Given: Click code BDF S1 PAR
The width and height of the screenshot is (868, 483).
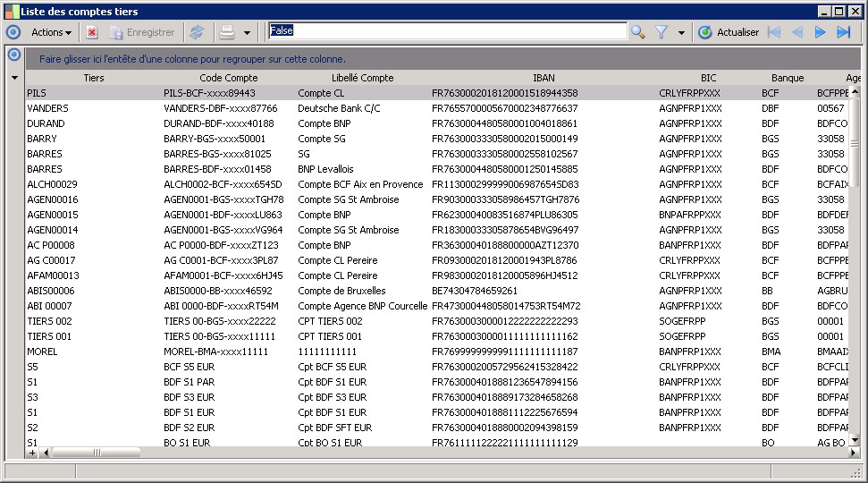Looking at the screenshot, I should (190, 382).
